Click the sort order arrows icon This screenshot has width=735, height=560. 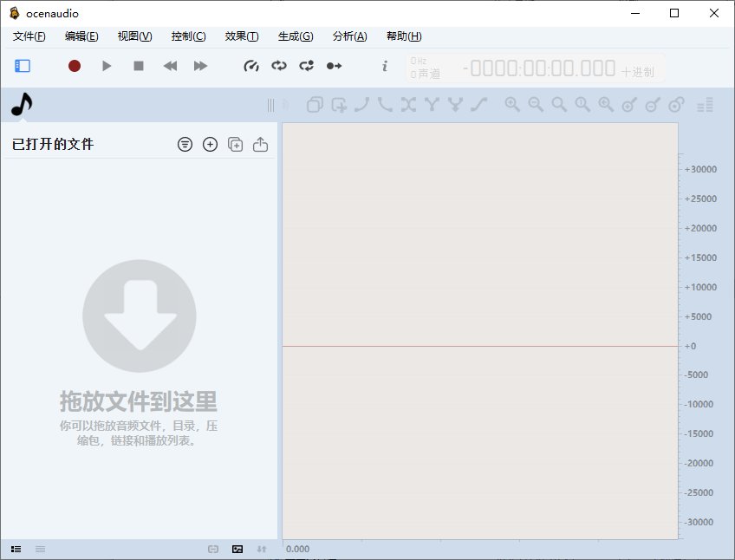[x=262, y=550]
